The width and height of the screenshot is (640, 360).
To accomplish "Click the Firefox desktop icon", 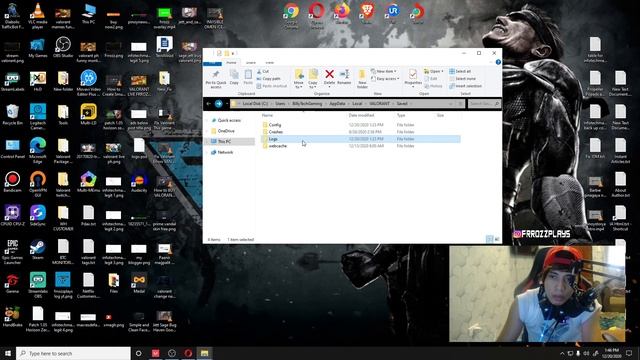I will pyautogui.click(x=342, y=13).
